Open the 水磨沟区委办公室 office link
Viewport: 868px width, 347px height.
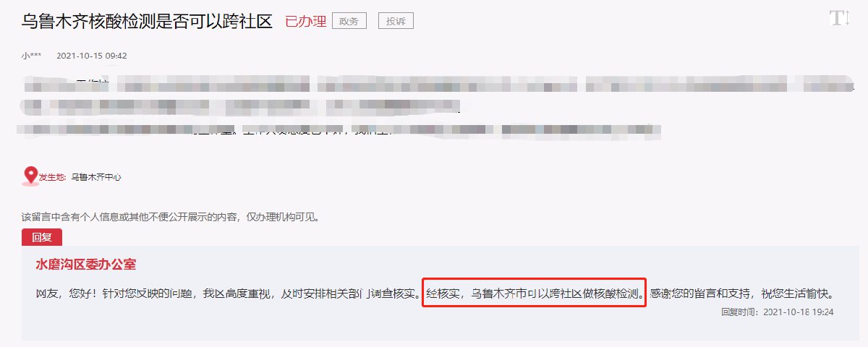coord(86,265)
